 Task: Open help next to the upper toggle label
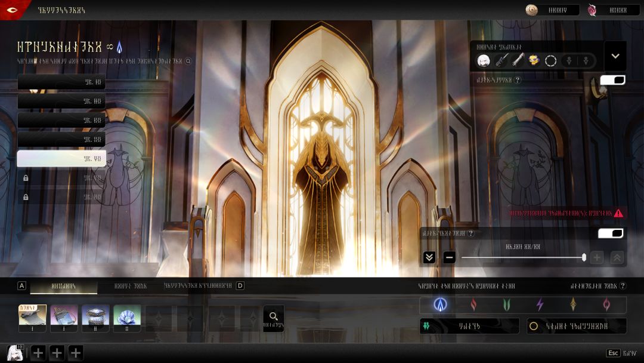518,80
